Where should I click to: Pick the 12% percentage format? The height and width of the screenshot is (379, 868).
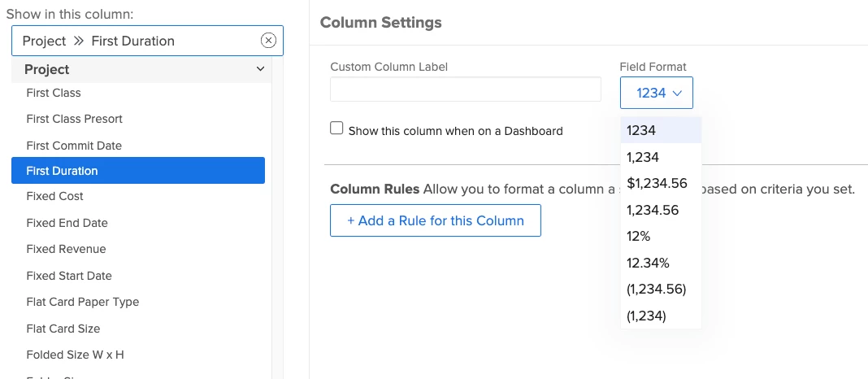(x=639, y=236)
